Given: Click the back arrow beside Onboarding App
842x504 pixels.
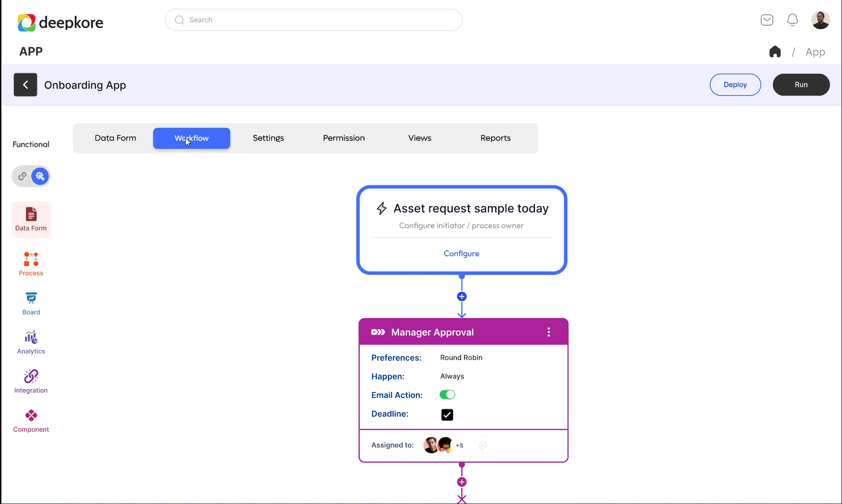Looking at the screenshot, I should pos(25,85).
